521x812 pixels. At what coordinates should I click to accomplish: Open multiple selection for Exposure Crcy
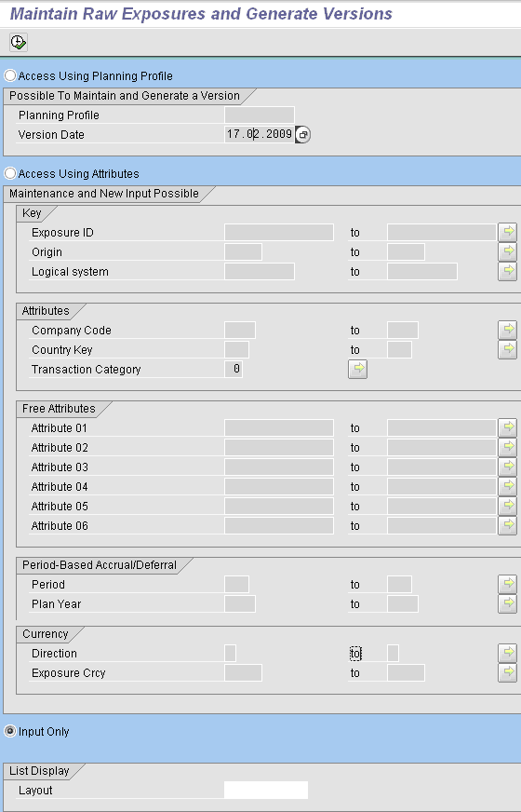click(x=508, y=672)
